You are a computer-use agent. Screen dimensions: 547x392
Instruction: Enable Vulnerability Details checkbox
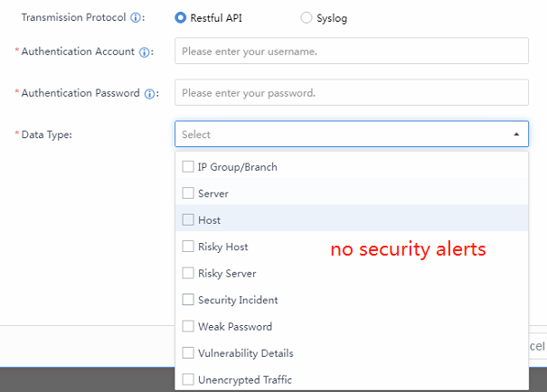188,353
